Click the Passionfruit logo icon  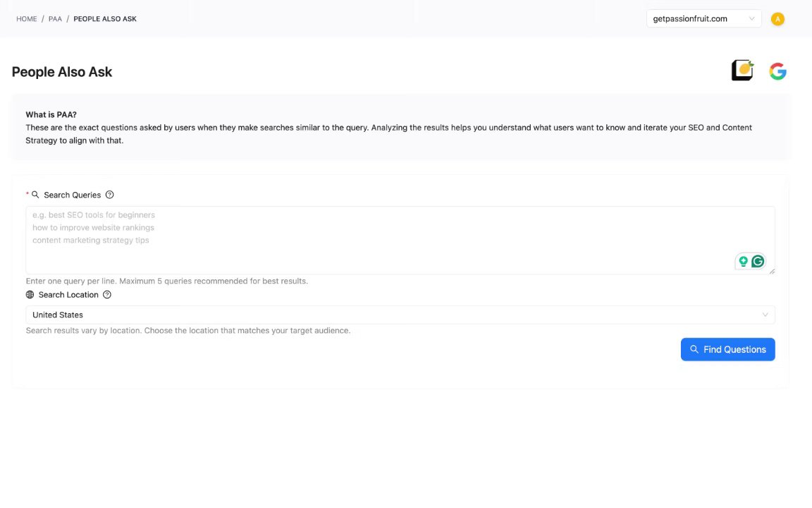pos(742,71)
